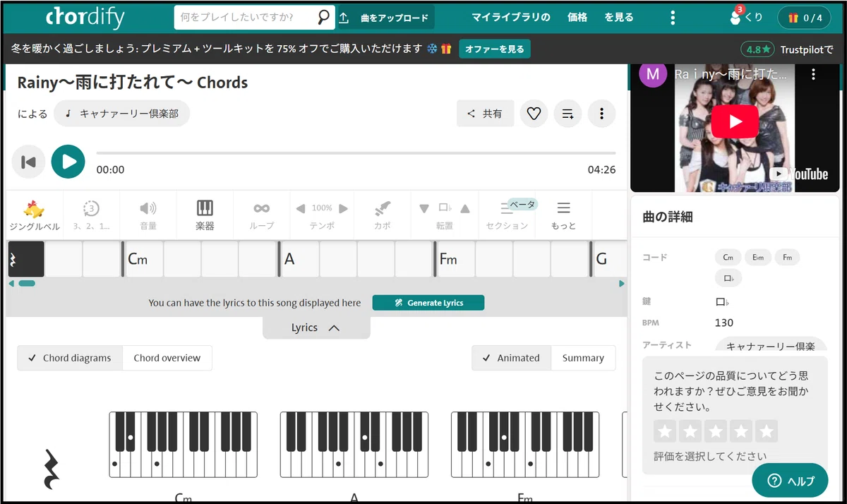Image resolution: width=847 pixels, height=504 pixels.
Task: Play the song
Action: tap(68, 162)
